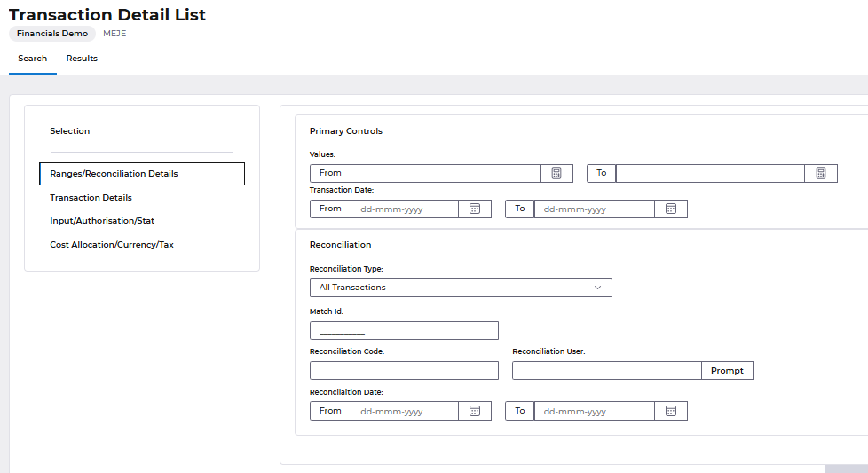Switch to the Results tab
This screenshot has height=473, width=868.
coord(82,59)
